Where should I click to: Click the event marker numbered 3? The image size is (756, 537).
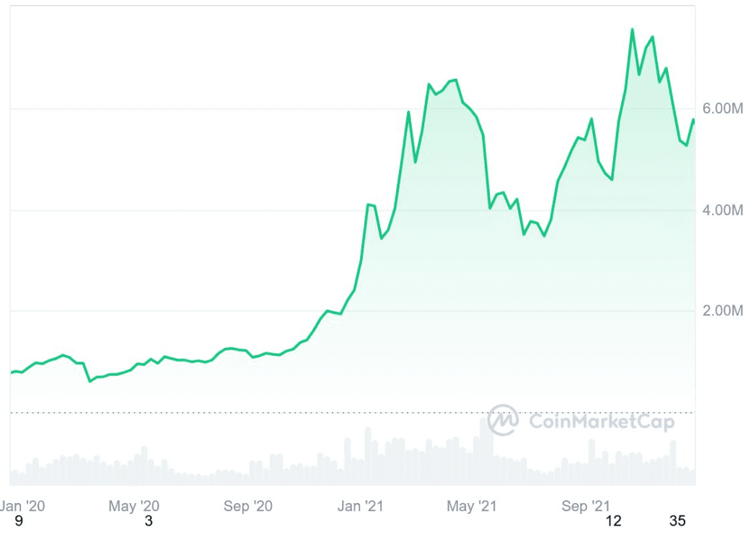click(149, 521)
